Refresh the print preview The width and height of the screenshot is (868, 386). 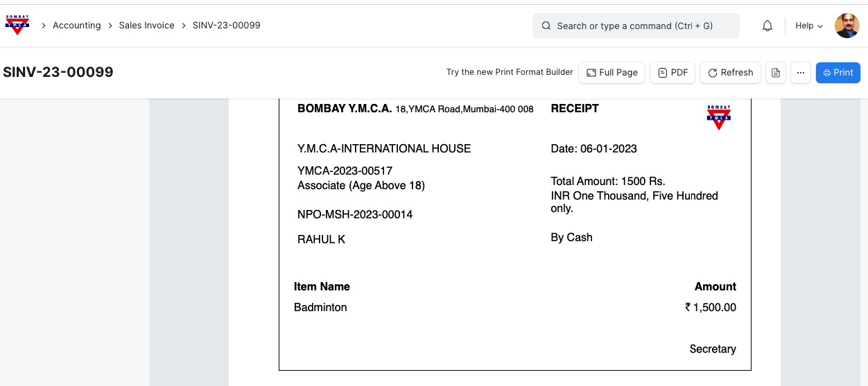[x=731, y=73]
